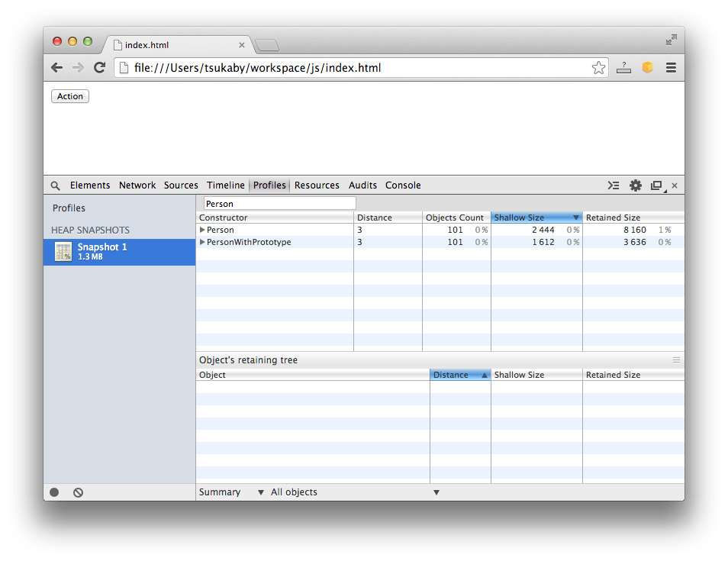Bookmark this page with the star icon
This screenshot has width=728, height=561.
coord(598,68)
